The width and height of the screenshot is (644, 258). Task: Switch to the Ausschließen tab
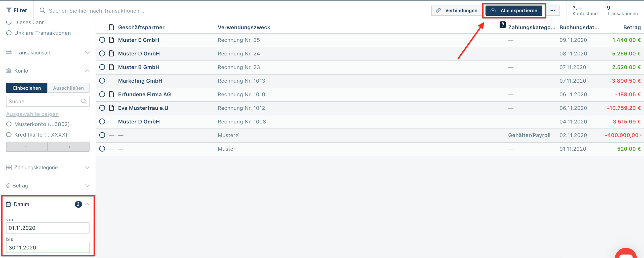point(68,88)
